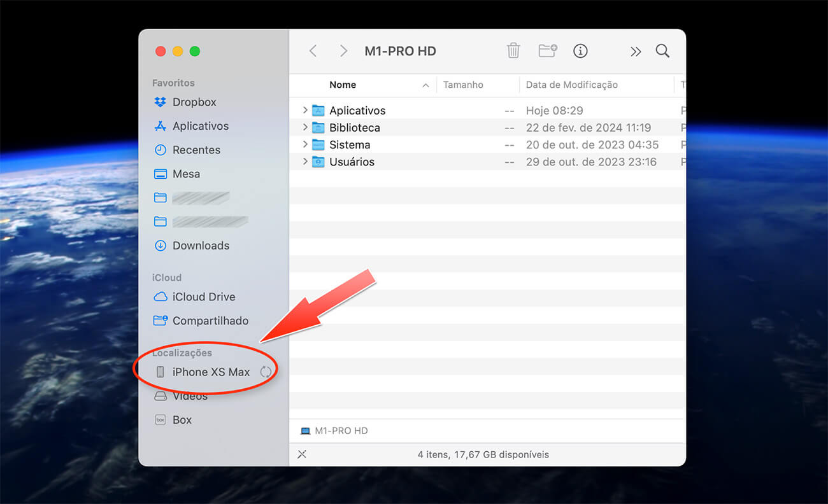Click the Downloads arrow icon in sidebar
828x504 pixels.
click(x=161, y=246)
